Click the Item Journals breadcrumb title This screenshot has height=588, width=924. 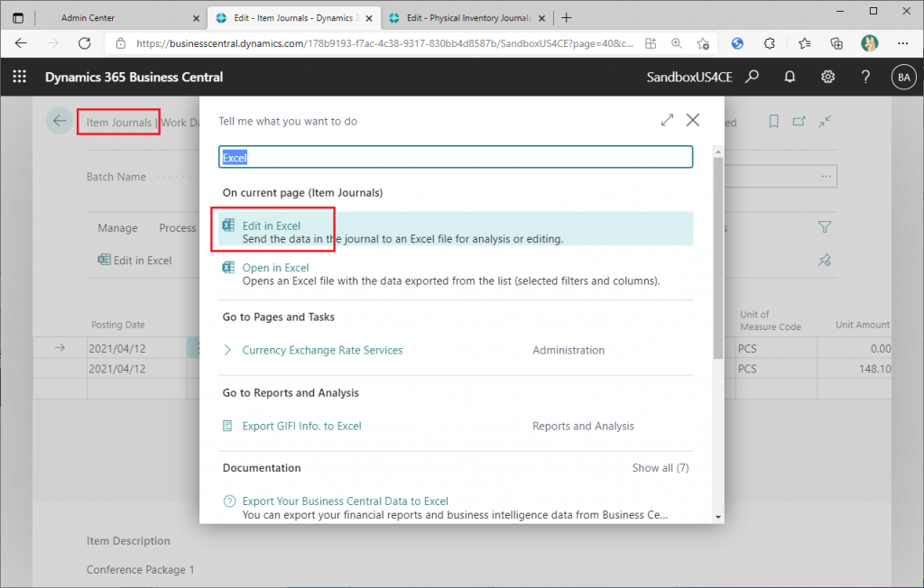(119, 123)
